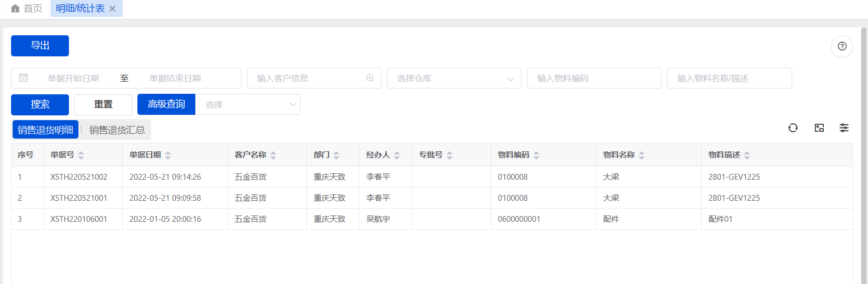Sort by 物料名称 column arrows
Image resolution: width=868 pixels, height=284 pixels.
tap(642, 155)
